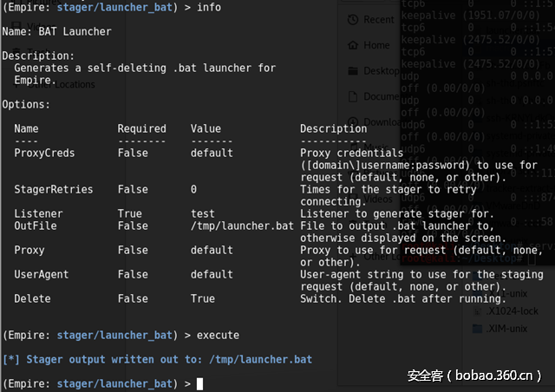
Task: Click the Recent clock icon in sidebar
Action: (354, 19)
